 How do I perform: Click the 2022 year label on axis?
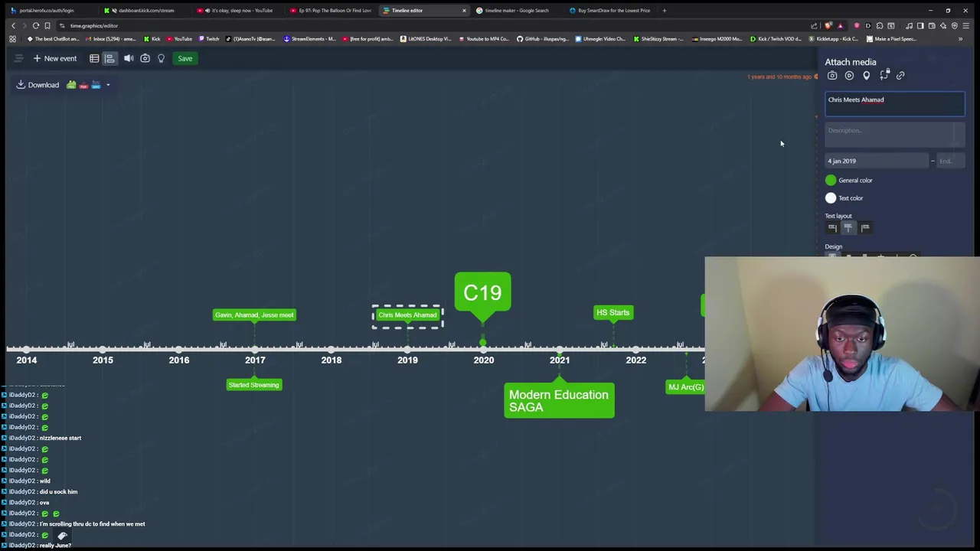(635, 360)
